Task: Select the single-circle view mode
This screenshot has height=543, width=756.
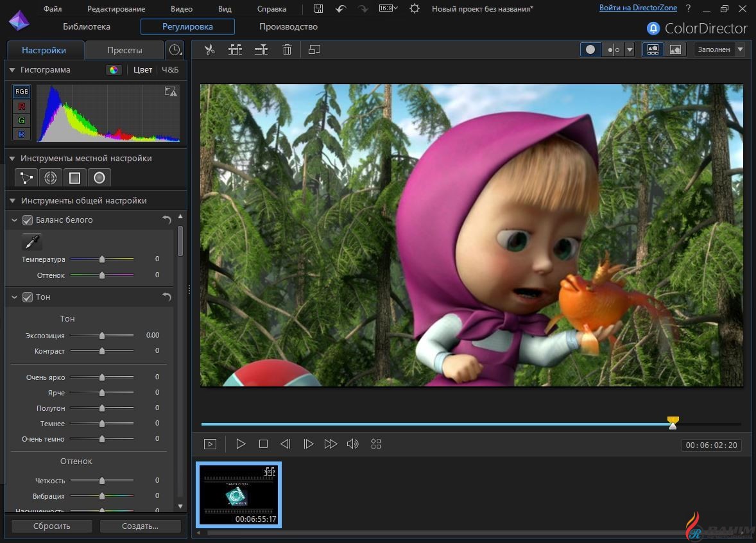Action: (x=590, y=49)
